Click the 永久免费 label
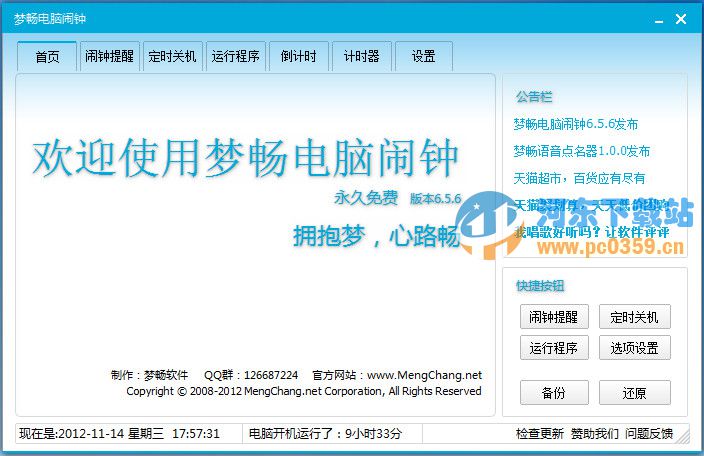This screenshot has width=704, height=456. click(366, 197)
